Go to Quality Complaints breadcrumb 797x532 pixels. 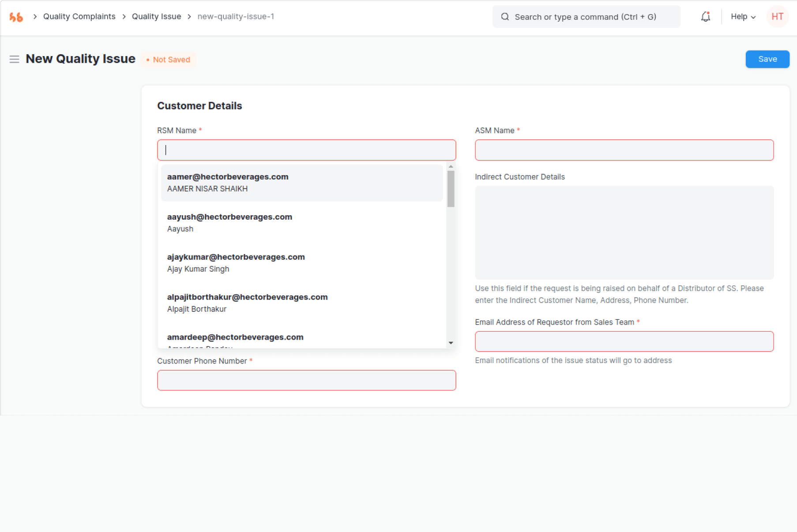pyautogui.click(x=79, y=17)
